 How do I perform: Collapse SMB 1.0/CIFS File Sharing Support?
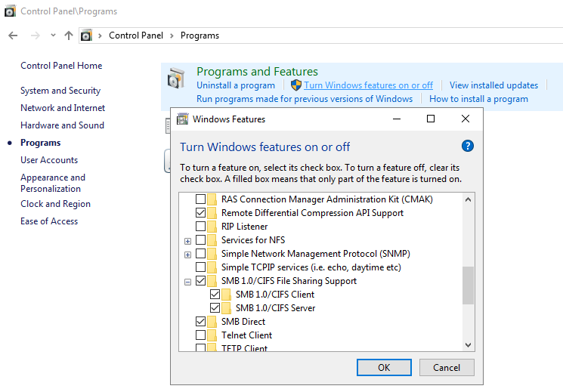pyautogui.click(x=187, y=281)
